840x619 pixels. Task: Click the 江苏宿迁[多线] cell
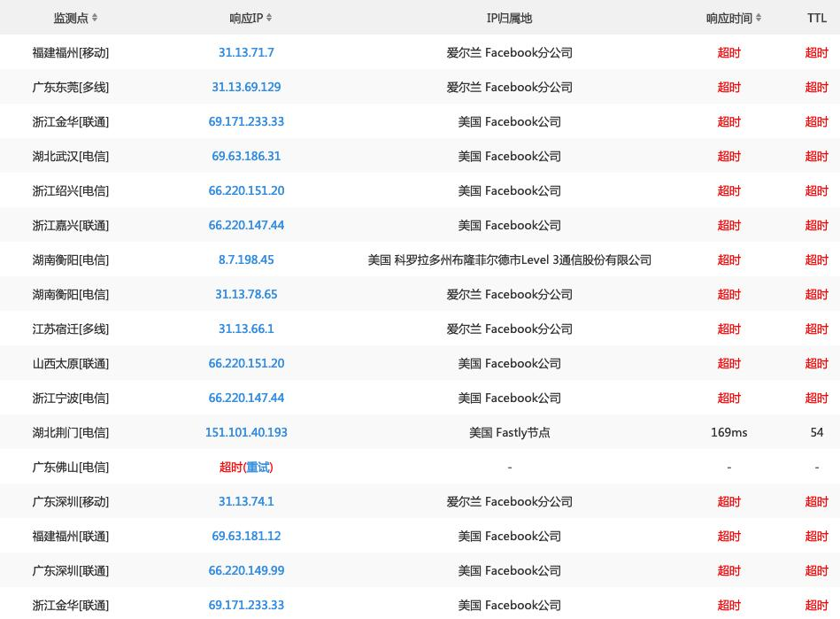tap(71, 329)
